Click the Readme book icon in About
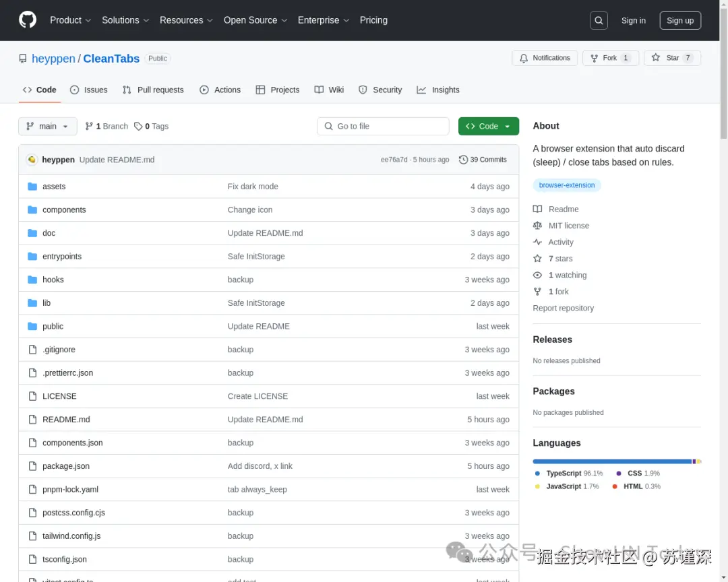 coord(537,209)
